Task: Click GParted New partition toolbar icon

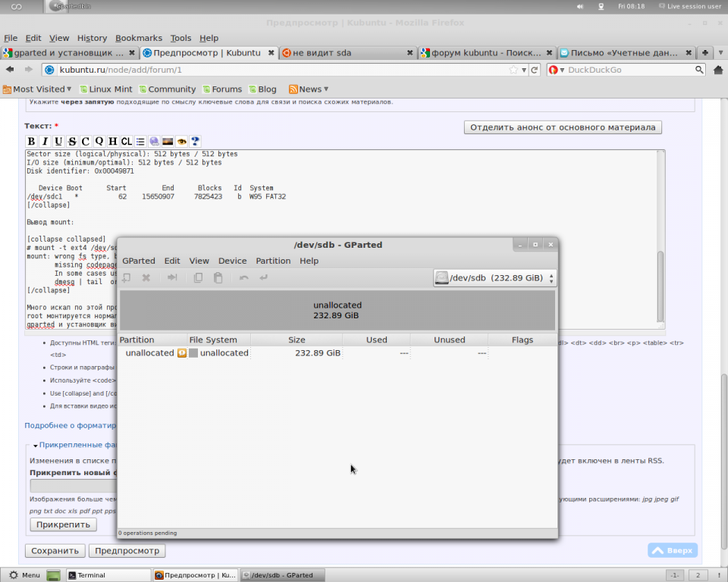Action: 127,277
